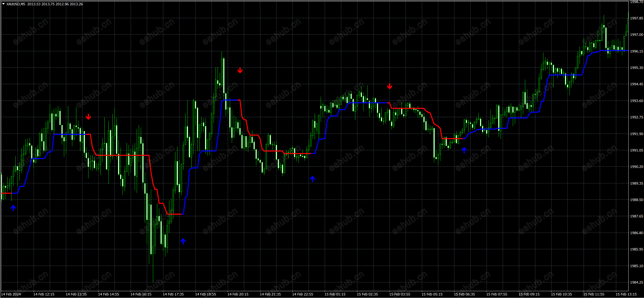Click the leftmost red sell arrow
The width and height of the screenshot is (644, 298).
88,117
